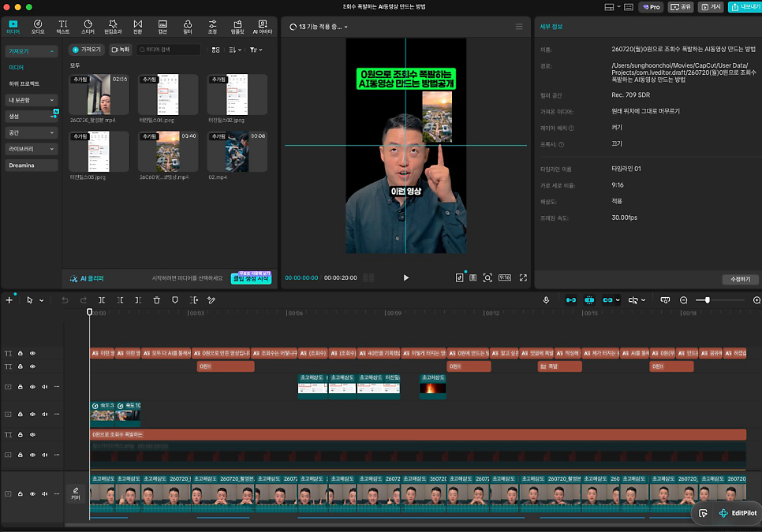Open the EditPilot assistant button
The image size is (762, 532).
coord(738,513)
